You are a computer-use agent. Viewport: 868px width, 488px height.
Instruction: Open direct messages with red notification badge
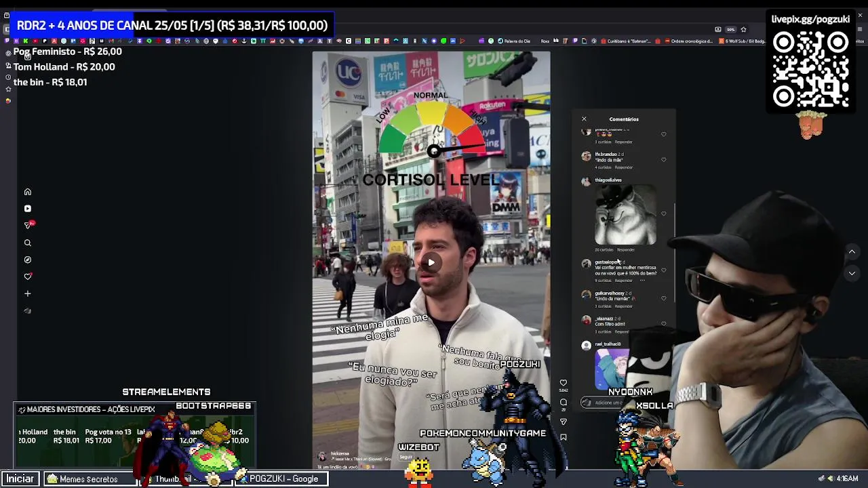pos(28,225)
